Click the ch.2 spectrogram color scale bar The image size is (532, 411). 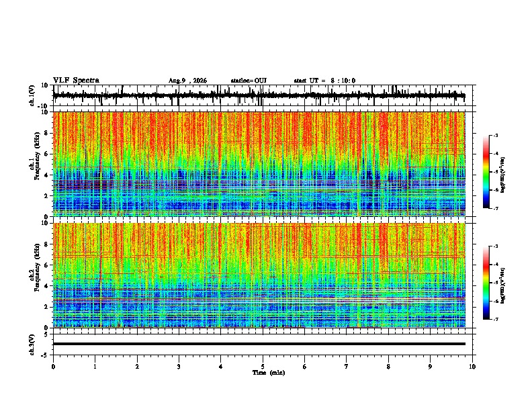tap(486, 283)
